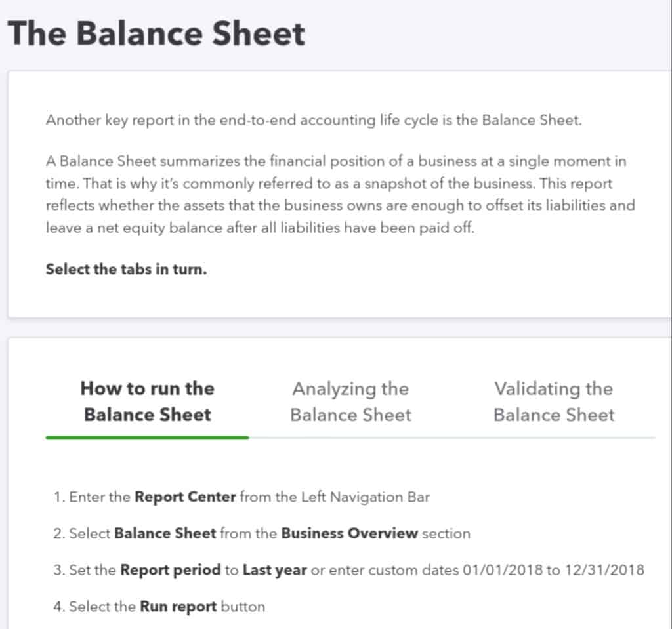Click the step 3 Set the Report period line

(349, 571)
